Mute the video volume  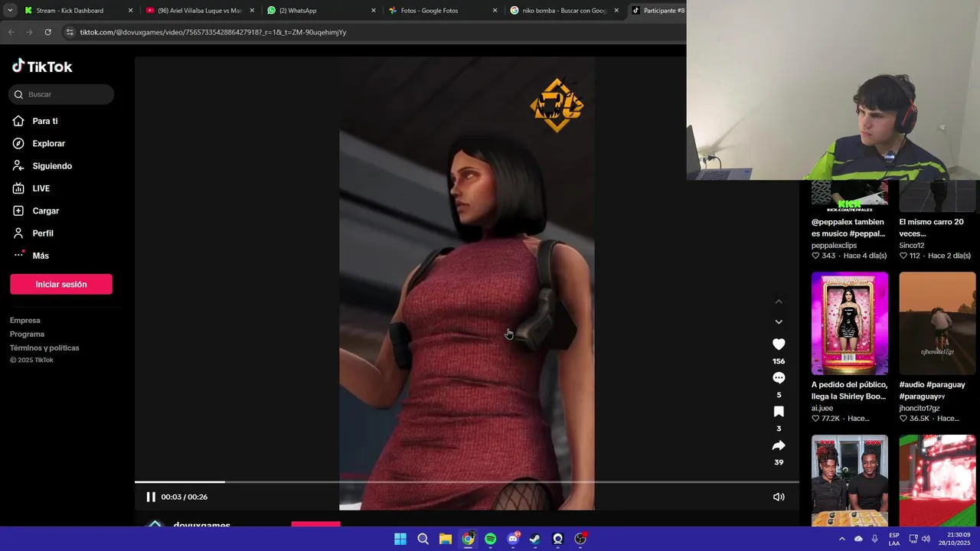pos(779,497)
